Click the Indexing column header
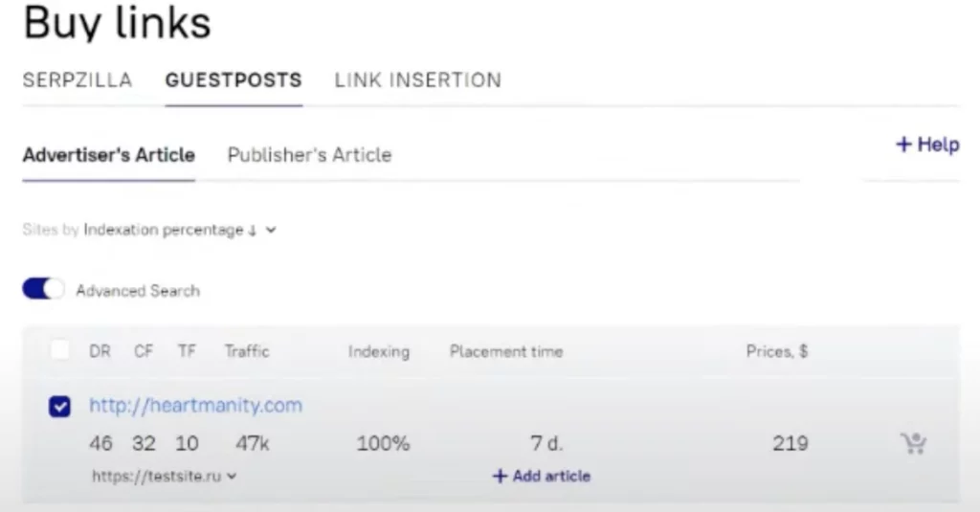 click(378, 351)
